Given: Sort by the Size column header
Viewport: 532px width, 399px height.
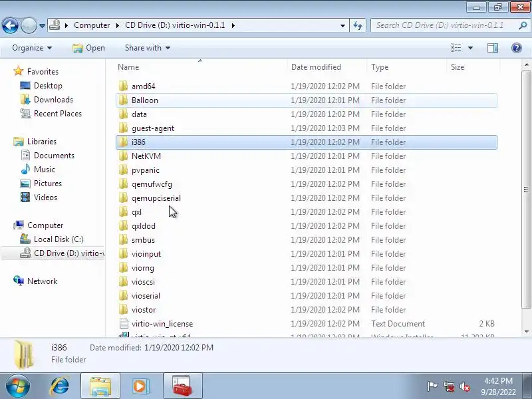Looking at the screenshot, I should 473,67.
